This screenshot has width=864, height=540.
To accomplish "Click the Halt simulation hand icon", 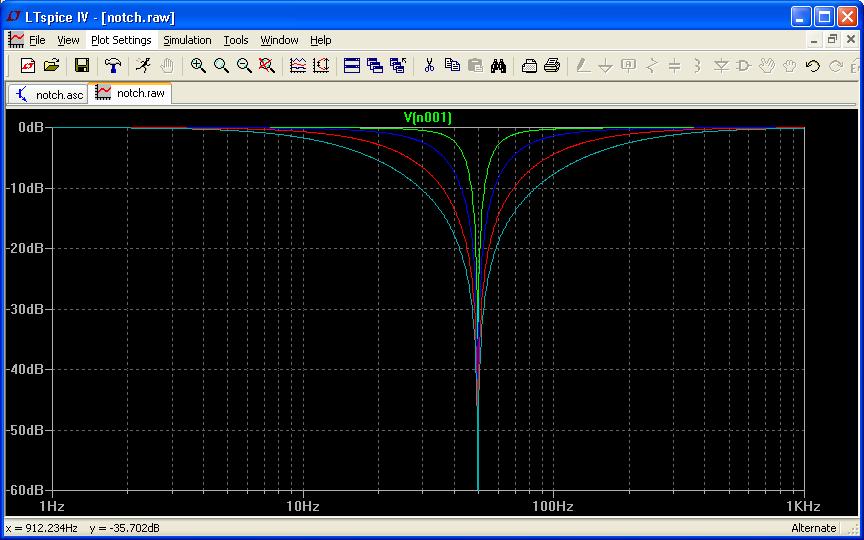I will tap(167, 66).
